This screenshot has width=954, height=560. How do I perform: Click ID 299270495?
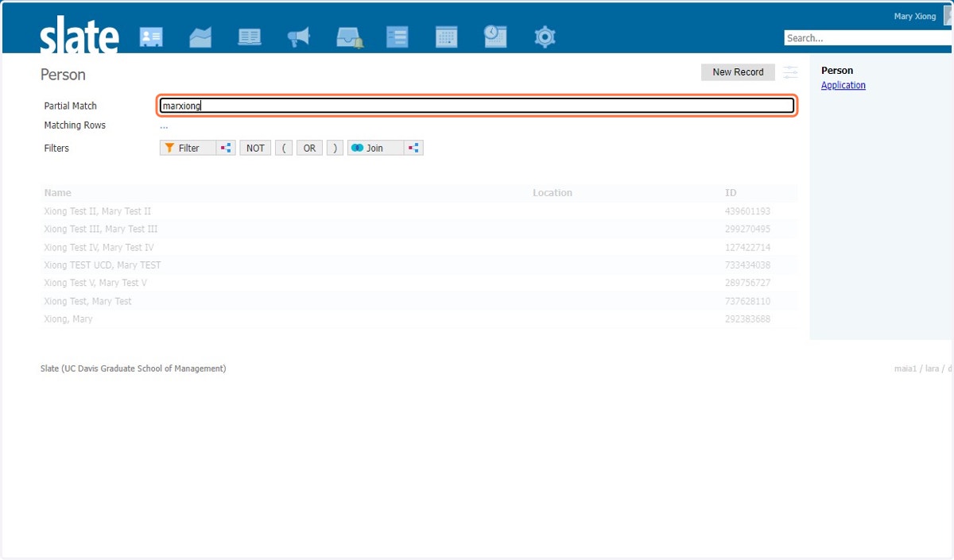click(x=747, y=229)
